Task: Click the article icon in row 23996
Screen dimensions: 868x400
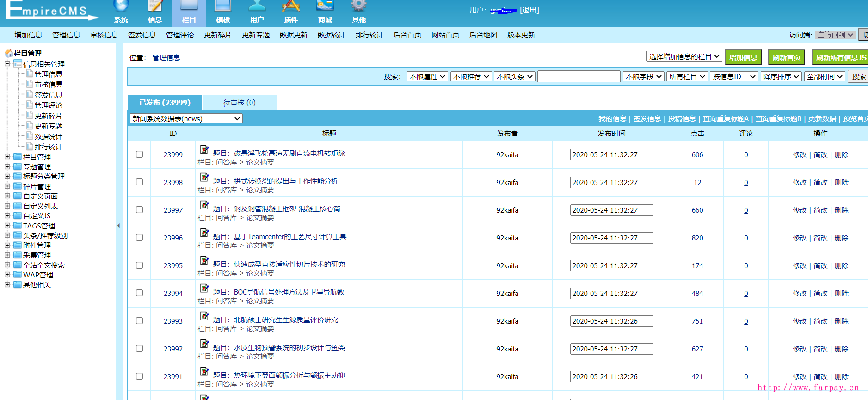Action: pos(204,233)
